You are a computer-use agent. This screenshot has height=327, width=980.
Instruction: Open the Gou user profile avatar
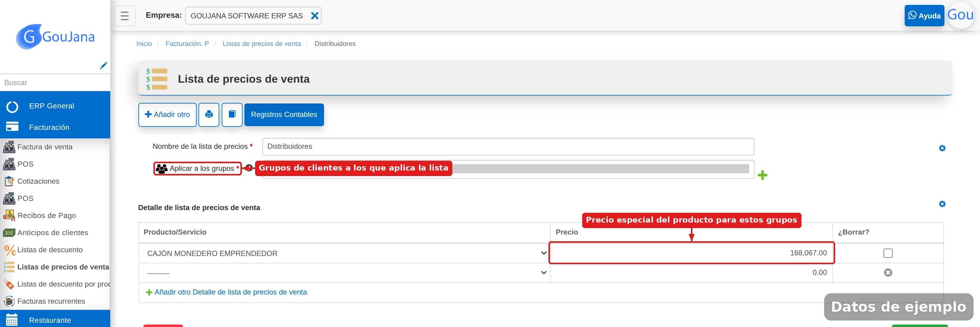pyautogui.click(x=961, y=15)
